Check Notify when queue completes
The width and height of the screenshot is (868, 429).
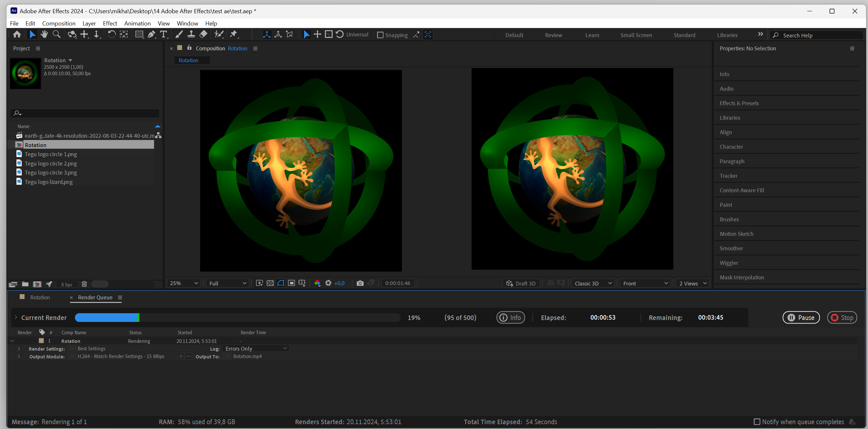tap(757, 422)
